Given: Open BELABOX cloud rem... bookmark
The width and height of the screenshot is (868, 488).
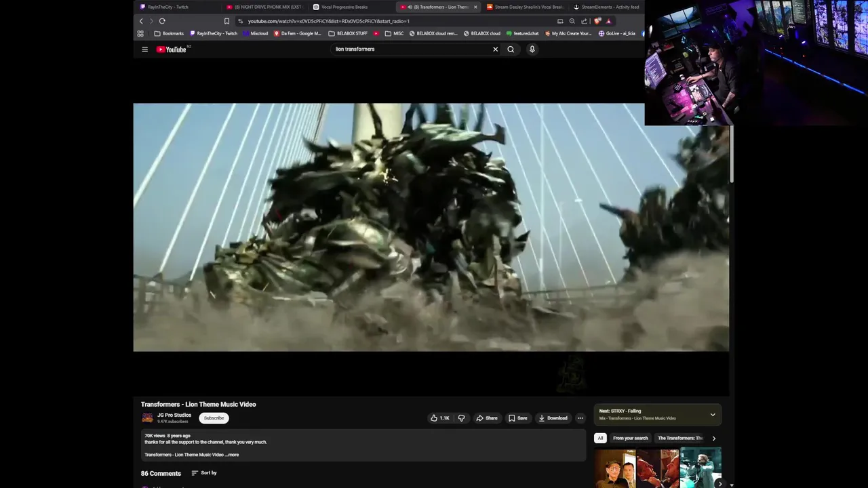Looking at the screenshot, I should pyautogui.click(x=434, y=33).
